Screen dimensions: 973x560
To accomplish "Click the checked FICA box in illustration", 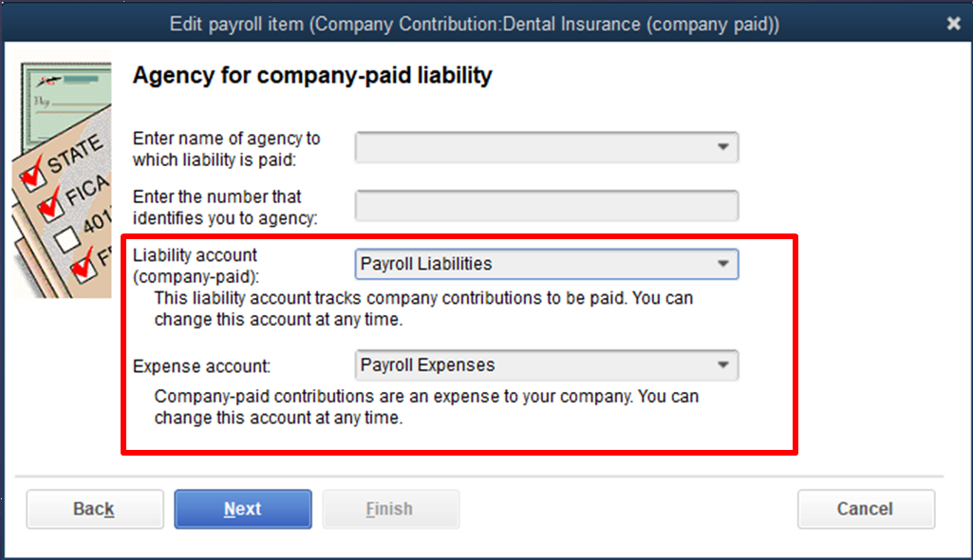I will tap(51, 206).
